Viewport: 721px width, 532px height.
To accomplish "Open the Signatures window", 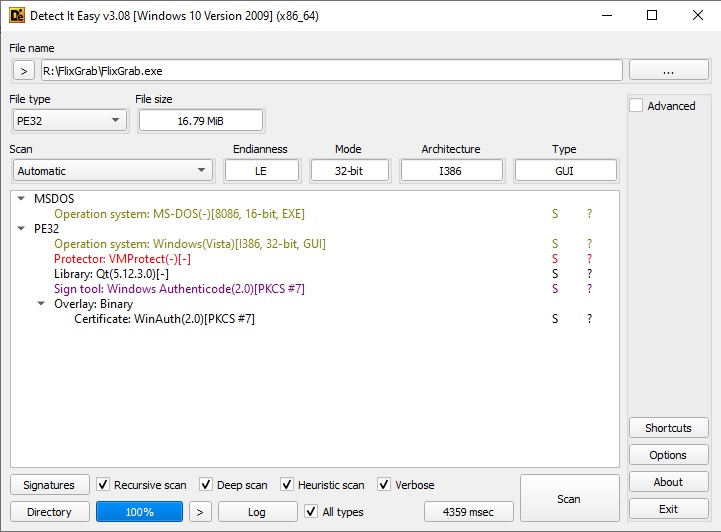I will pyautogui.click(x=49, y=485).
